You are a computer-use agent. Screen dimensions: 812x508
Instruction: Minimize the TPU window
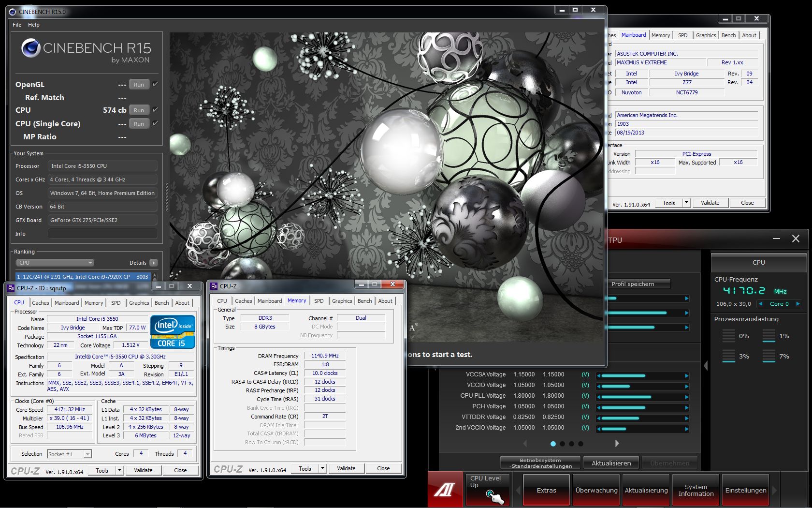point(776,239)
